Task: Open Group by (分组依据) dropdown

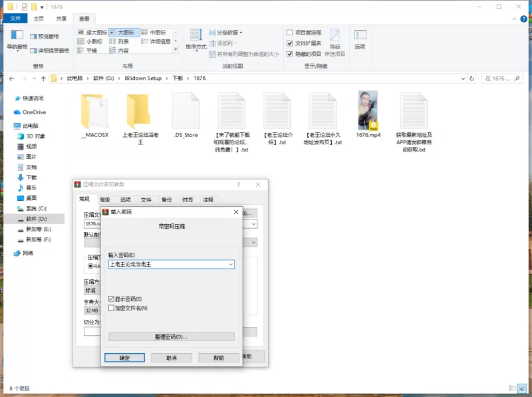Action: 226,33
